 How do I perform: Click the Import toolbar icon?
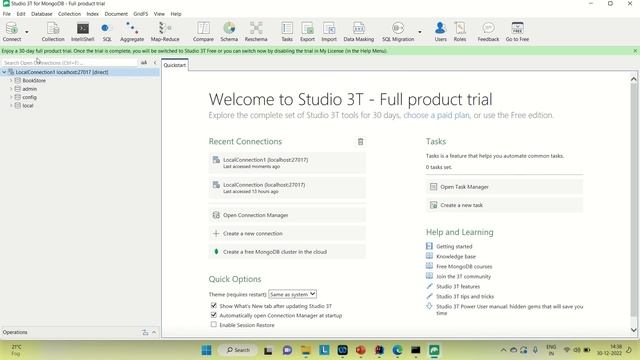pos(329,31)
